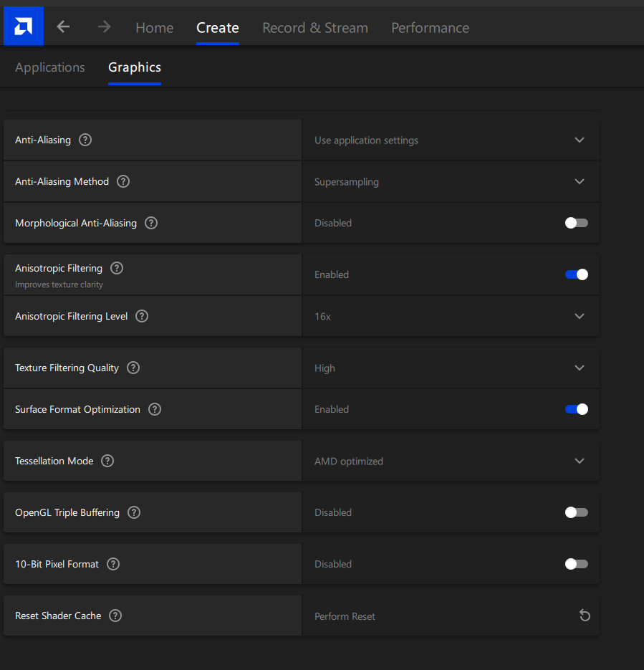Turn on OpenGL Triple Buffering
The height and width of the screenshot is (670, 644).
pos(576,512)
